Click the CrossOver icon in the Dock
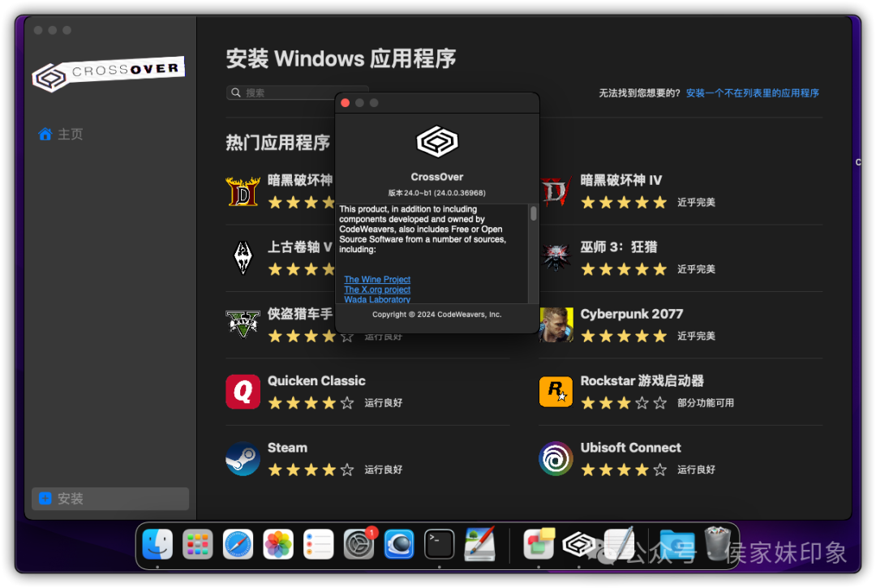 pyautogui.click(x=579, y=544)
